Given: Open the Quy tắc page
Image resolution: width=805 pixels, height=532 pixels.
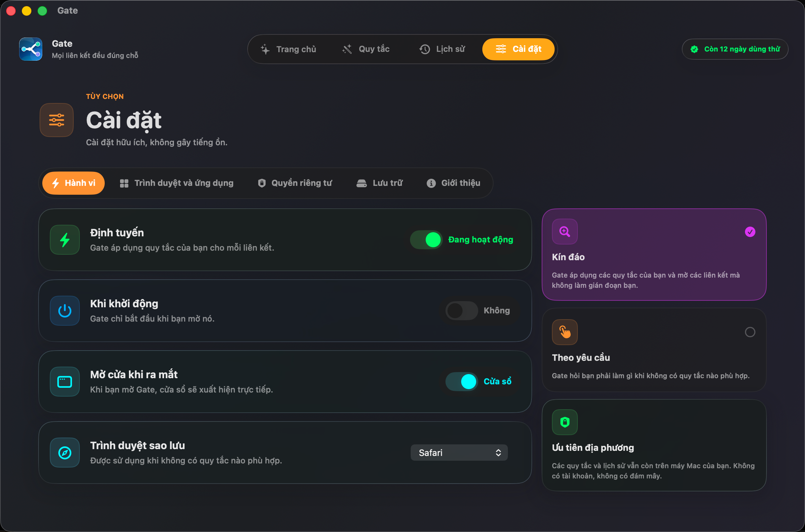Looking at the screenshot, I should tap(366, 49).
